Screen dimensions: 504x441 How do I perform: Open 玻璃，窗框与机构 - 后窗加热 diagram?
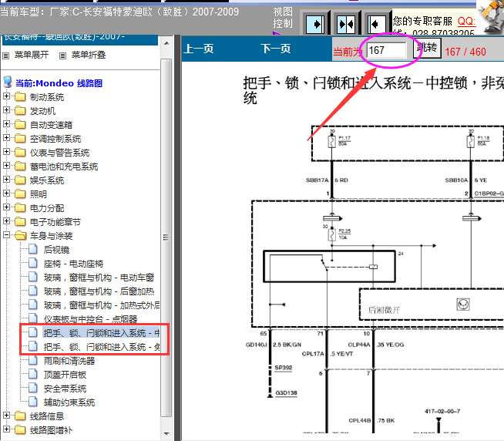click(99, 291)
